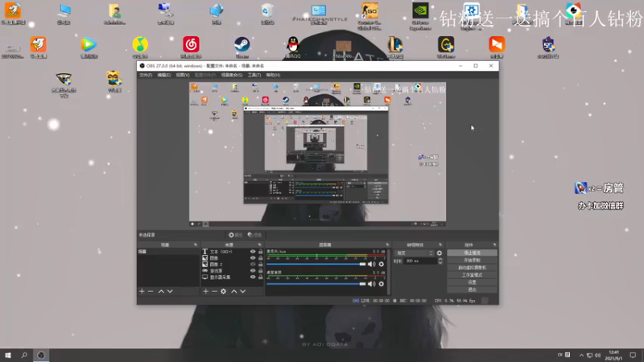The width and height of the screenshot is (644, 362).
Task: Add a new source with the plus icon under the 来源 list
Action: tap(206, 291)
